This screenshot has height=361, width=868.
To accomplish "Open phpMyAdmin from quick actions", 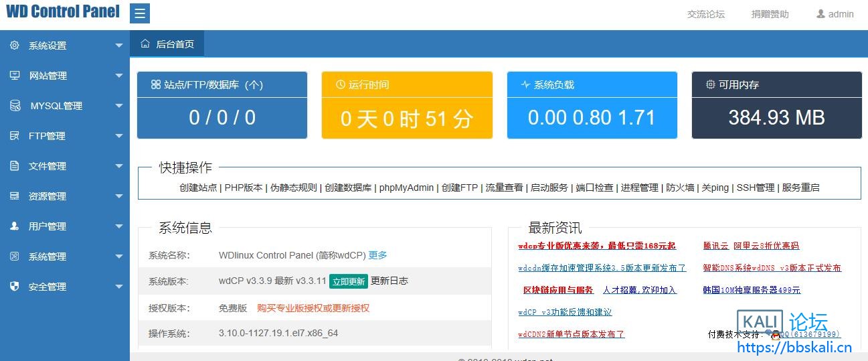I will pyautogui.click(x=406, y=188).
